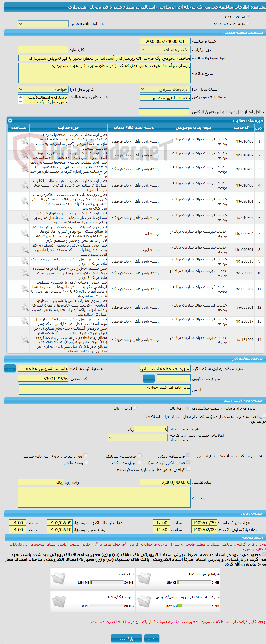Toggle ضمانتنامه بانکی checkbox
This screenshot has height=644, width=266.
(x=188, y=456)
